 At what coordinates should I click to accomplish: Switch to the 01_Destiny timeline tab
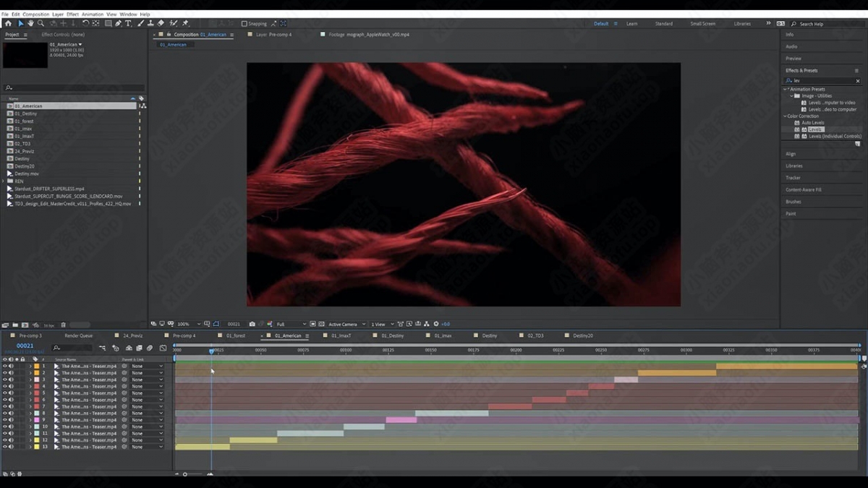(392, 335)
